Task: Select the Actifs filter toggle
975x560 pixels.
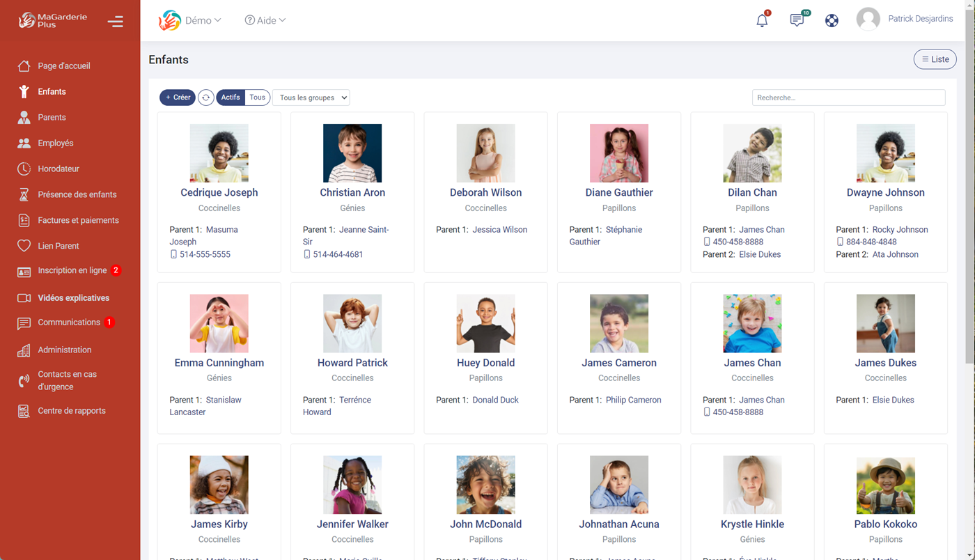Action: [x=231, y=98]
